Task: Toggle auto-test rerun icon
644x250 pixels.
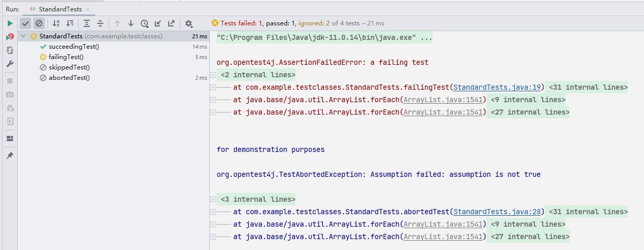Action: tap(10, 50)
